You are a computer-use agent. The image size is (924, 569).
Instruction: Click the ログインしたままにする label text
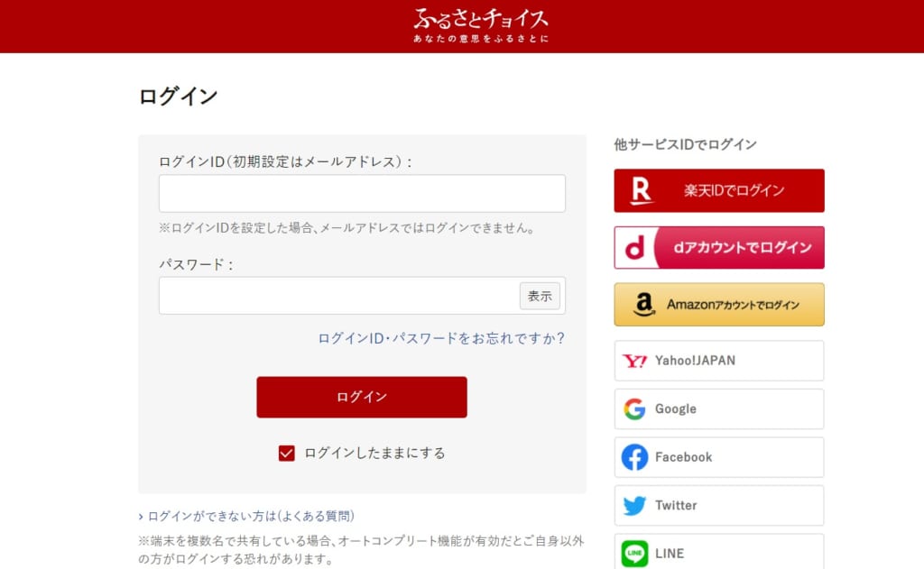374,453
